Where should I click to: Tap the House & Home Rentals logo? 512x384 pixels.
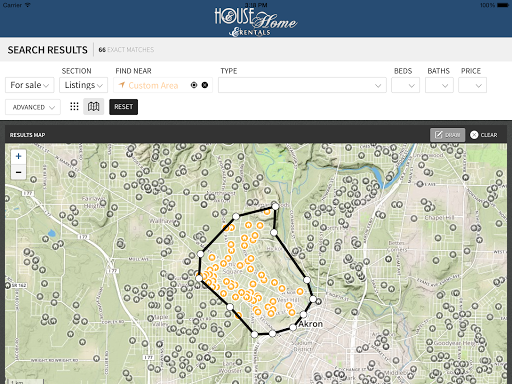(256, 22)
